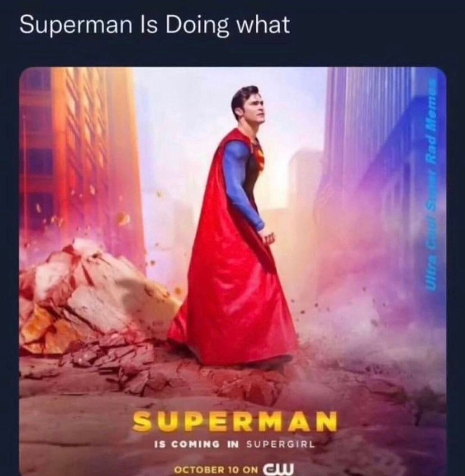Click the "OCTOBER 10 ON" date text
Screen dimensions: 465x476
(x=216, y=469)
